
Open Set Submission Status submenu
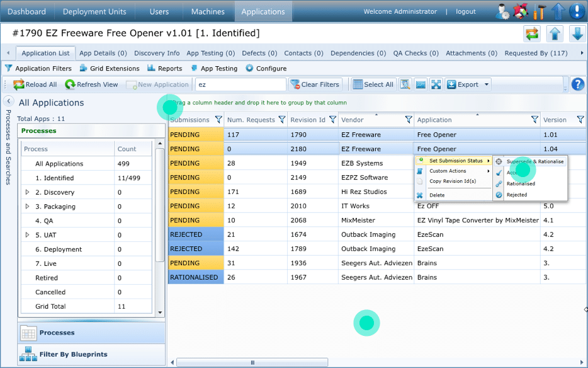pyautogui.click(x=454, y=161)
